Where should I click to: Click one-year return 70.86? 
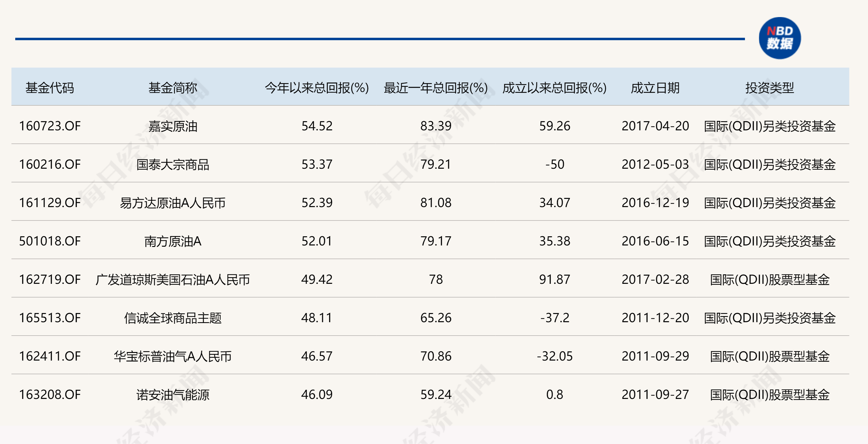point(436,356)
